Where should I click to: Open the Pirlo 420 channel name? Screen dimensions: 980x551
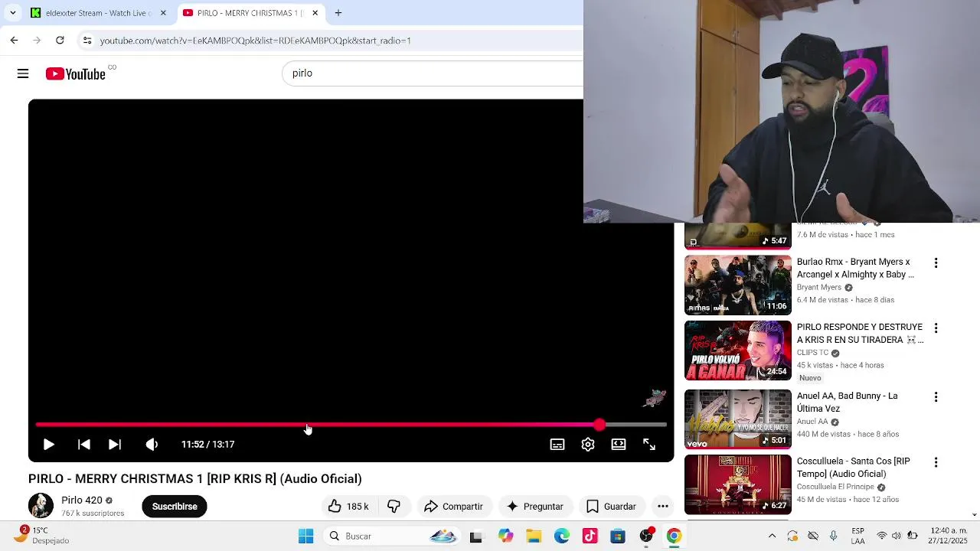coord(81,500)
